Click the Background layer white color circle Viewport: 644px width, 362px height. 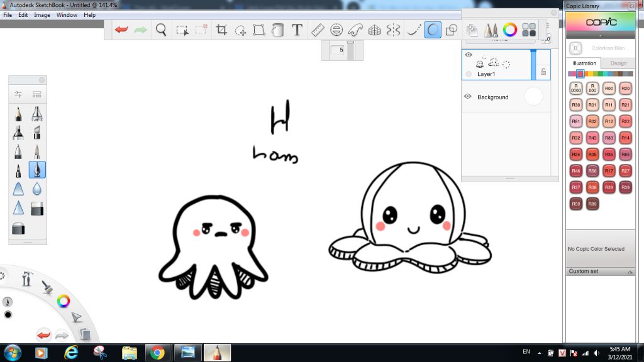click(533, 96)
